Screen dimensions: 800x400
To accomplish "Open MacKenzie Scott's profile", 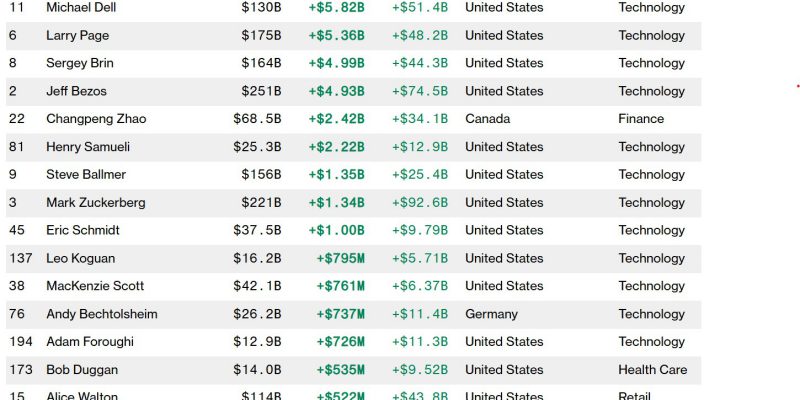I will [95, 286].
